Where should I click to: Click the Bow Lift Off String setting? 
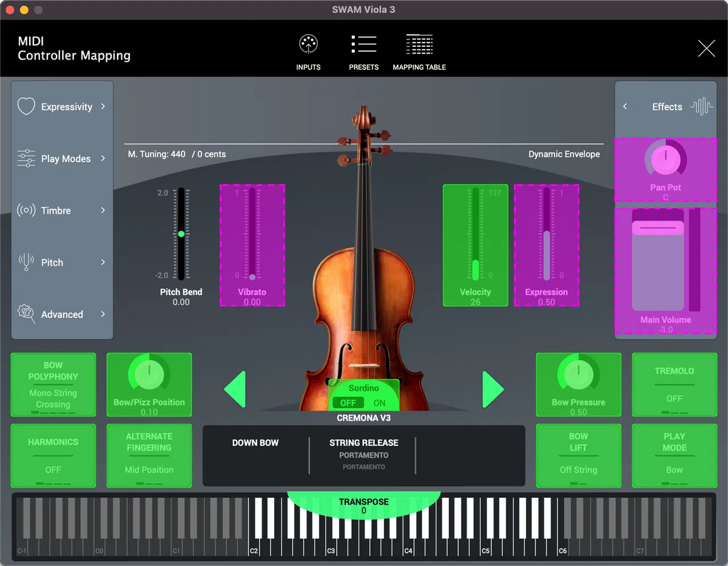578,456
